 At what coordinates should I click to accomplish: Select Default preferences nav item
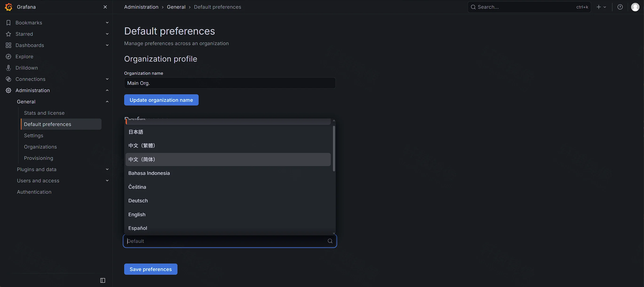tap(61, 124)
